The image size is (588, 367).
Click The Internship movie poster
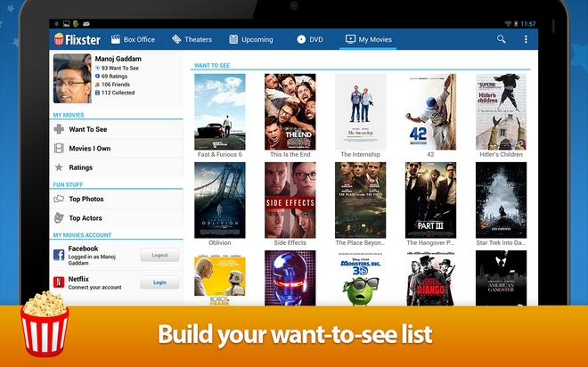(x=360, y=111)
